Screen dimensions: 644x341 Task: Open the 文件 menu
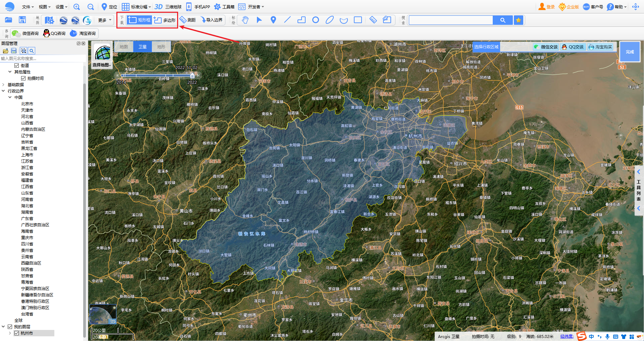[28, 7]
